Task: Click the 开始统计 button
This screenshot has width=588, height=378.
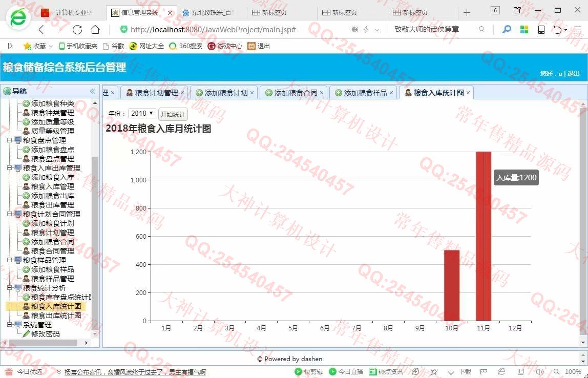Action: coord(173,114)
